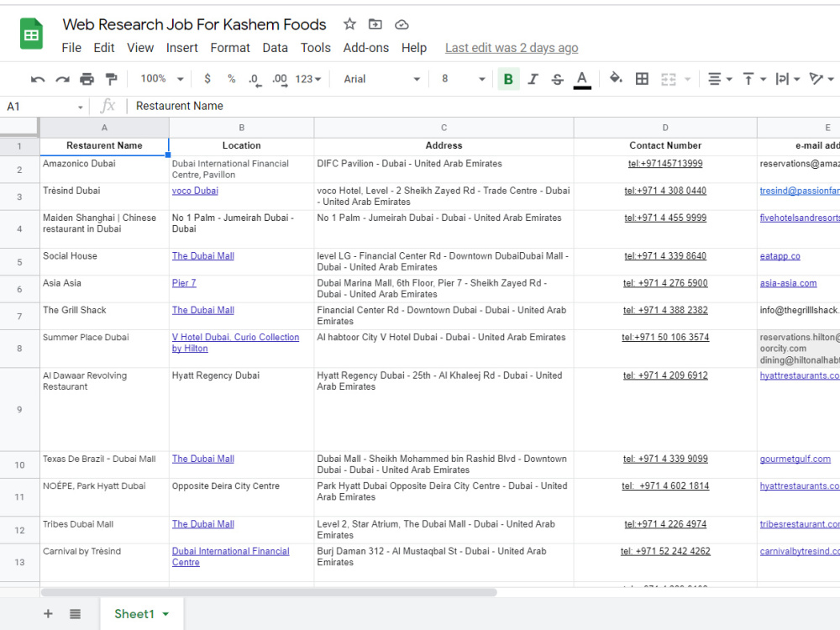The width and height of the screenshot is (840, 630).
Task: Open Borders icon
Action: [x=642, y=79]
